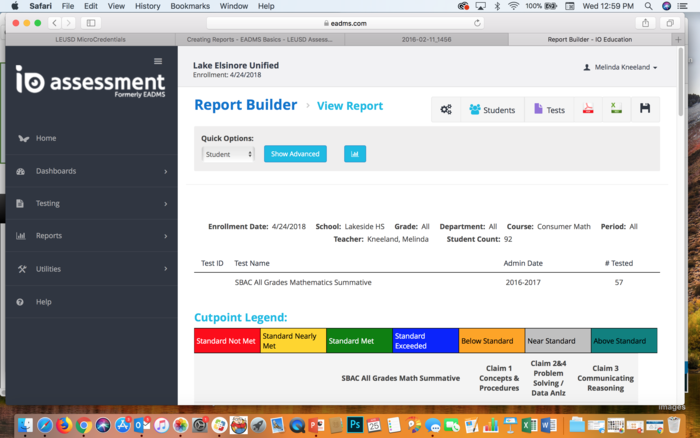Export report as PDF

589,109
